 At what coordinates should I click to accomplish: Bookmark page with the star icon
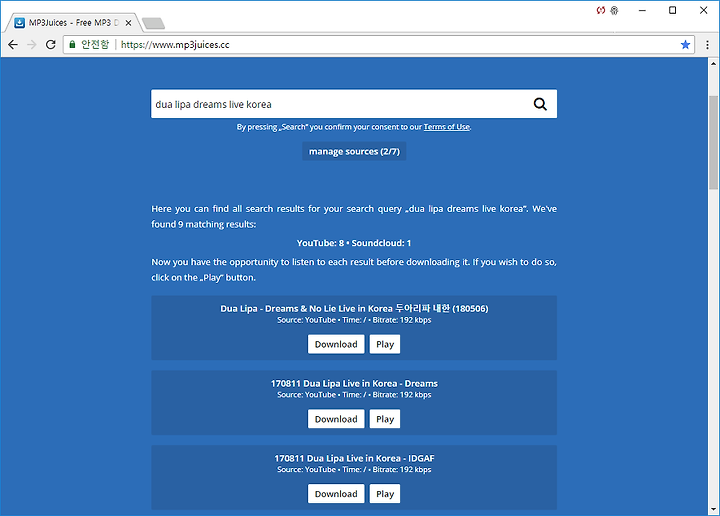click(x=685, y=45)
